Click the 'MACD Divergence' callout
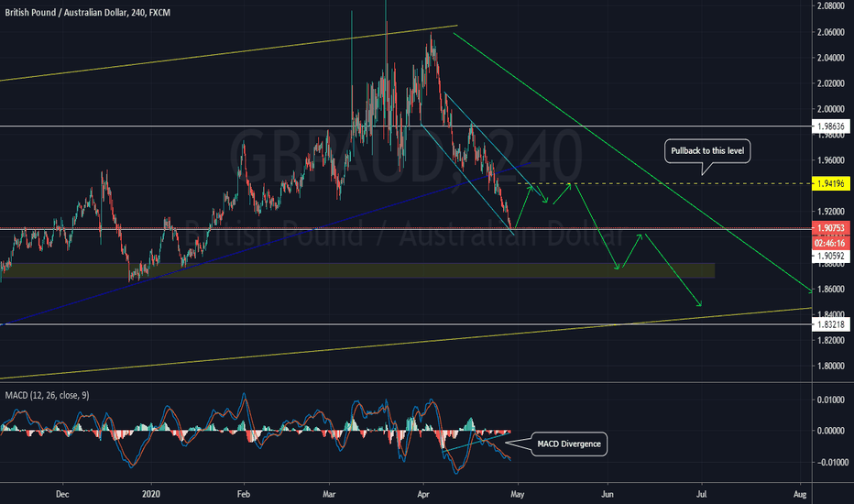Image resolution: width=854 pixels, height=504 pixels. [x=569, y=444]
